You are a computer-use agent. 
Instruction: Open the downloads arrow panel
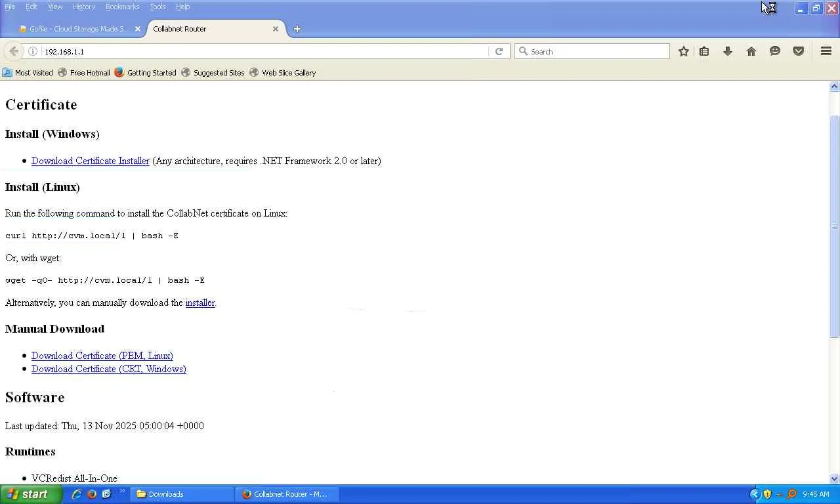[728, 51]
